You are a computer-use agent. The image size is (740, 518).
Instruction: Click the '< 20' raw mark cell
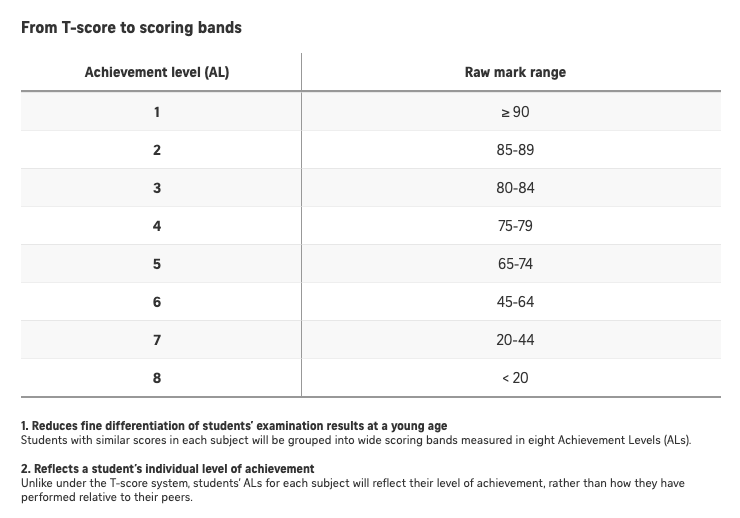[x=515, y=378]
